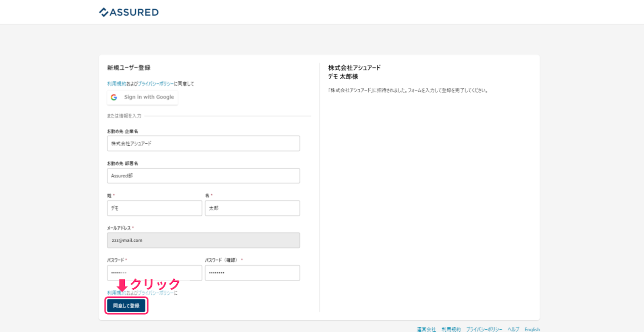Select the invitation message text on right
The height and width of the screenshot is (332, 644).
[409, 91]
